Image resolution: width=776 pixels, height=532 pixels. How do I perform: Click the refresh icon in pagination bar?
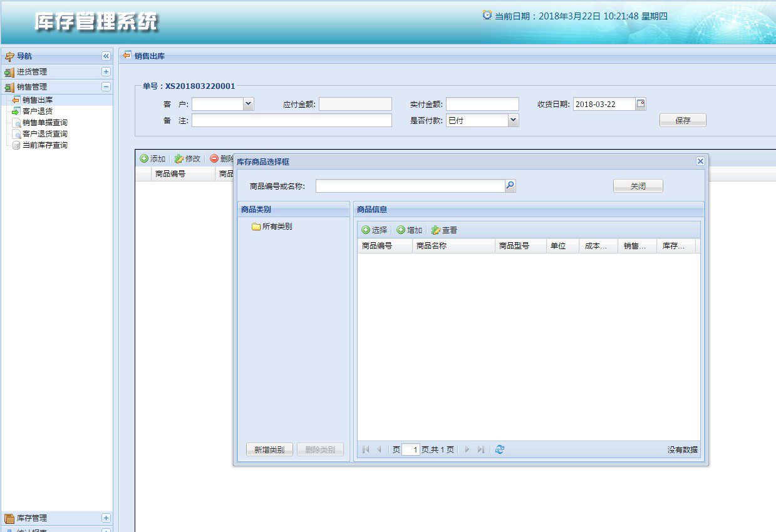click(499, 449)
